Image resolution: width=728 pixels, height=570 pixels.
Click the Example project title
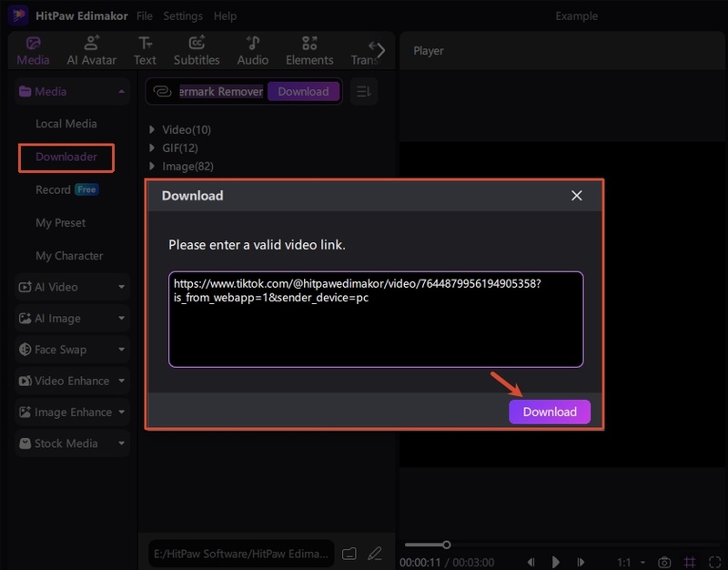(x=576, y=15)
